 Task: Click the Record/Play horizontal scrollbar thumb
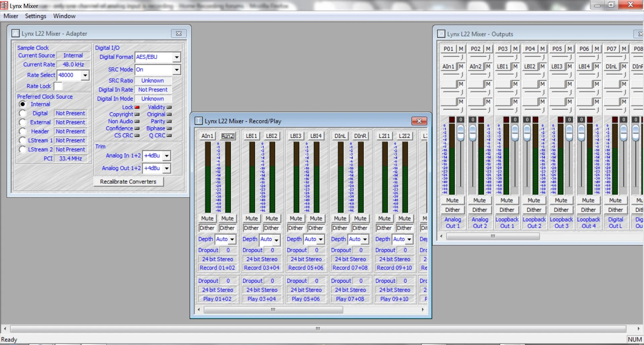[x=273, y=309]
